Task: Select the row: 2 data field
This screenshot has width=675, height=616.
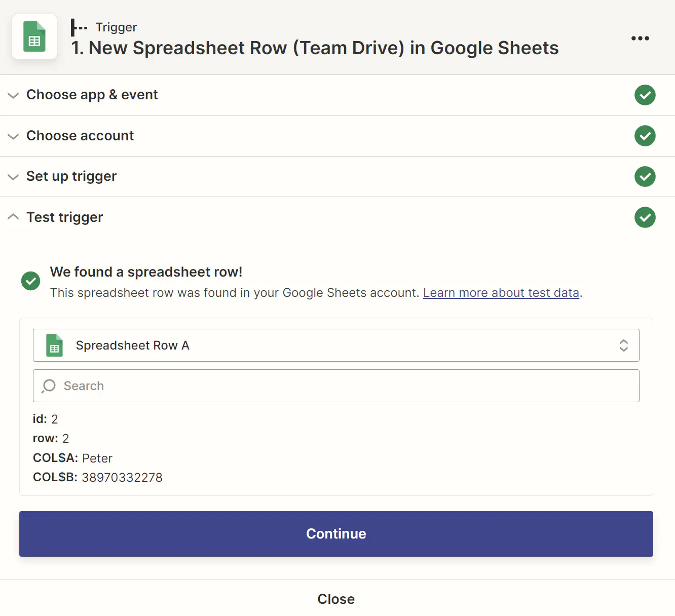Action: tap(51, 438)
